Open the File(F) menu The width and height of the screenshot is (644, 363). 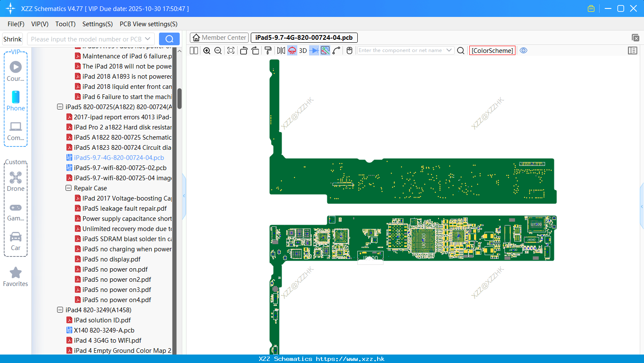(16, 24)
